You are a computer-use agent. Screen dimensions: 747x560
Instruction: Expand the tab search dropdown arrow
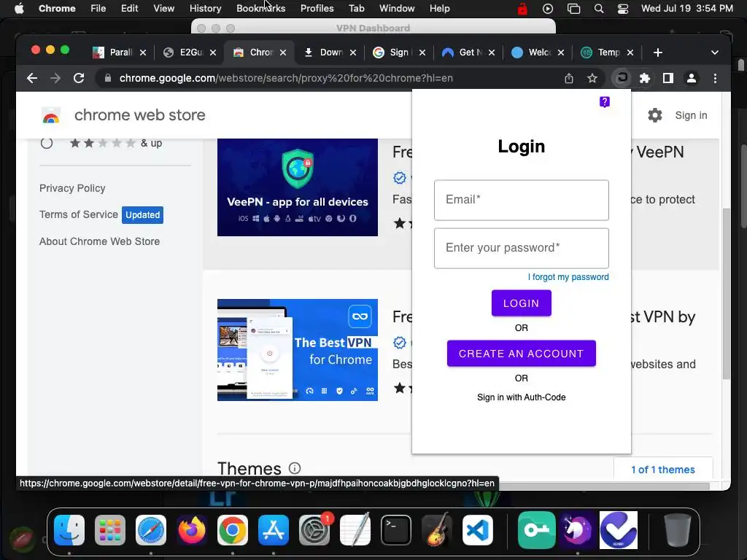714,52
